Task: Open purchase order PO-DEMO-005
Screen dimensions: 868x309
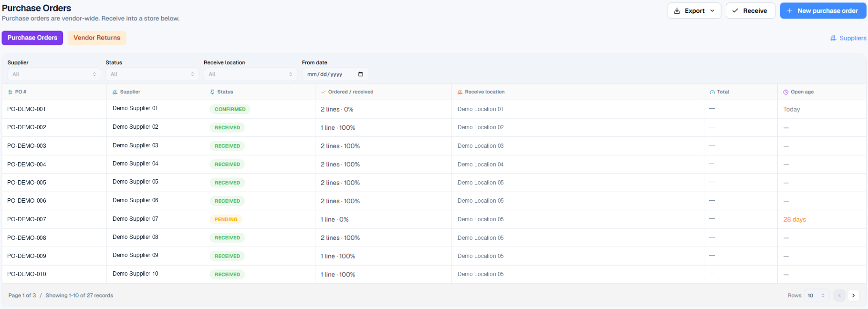Action: point(27,183)
